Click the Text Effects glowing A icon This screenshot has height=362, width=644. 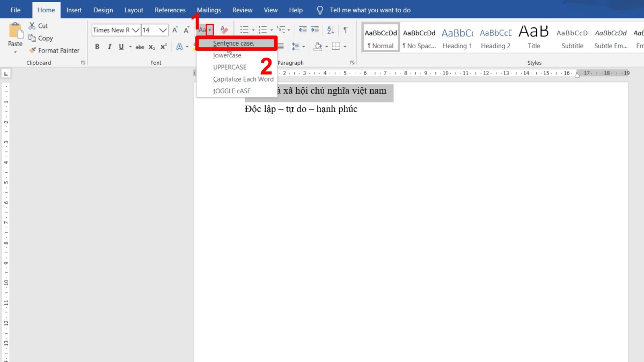tap(180, 47)
